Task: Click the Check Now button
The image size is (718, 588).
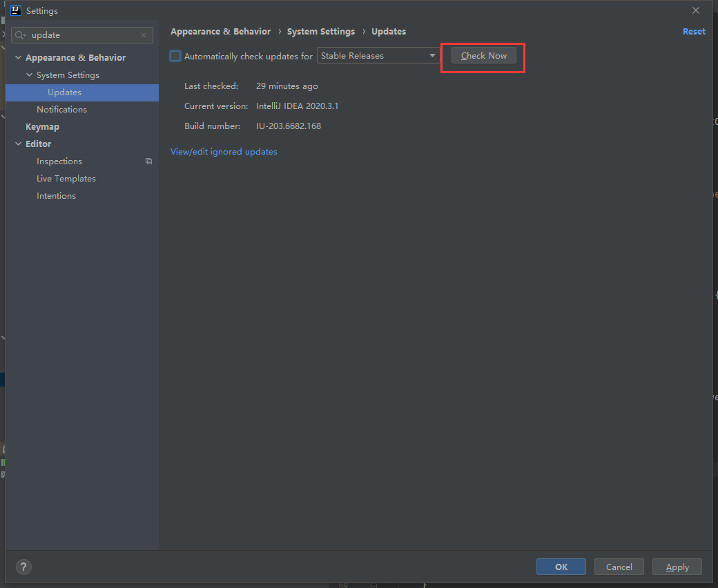Action: pos(483,56)
